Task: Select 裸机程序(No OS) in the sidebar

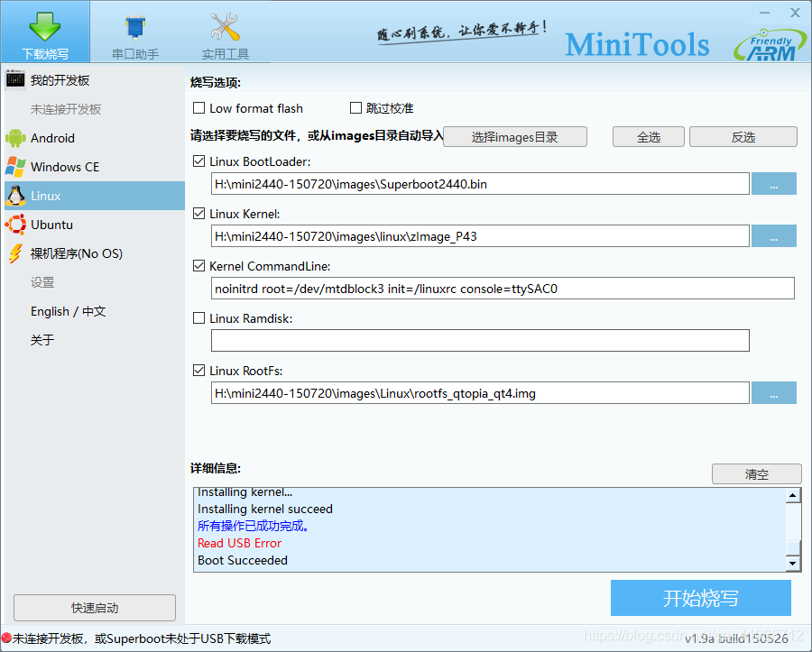Action: pyautogui.click(x=94, y=254)
